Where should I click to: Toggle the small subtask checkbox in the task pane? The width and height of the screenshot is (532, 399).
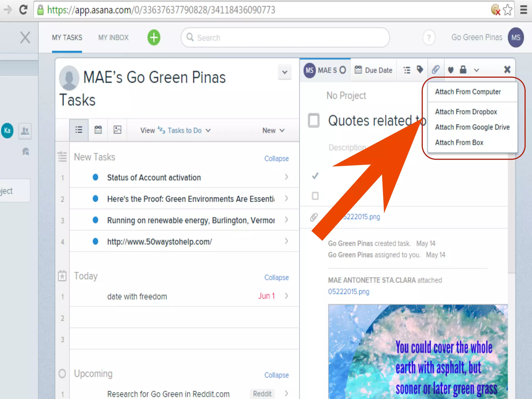[x=315, y=196]
